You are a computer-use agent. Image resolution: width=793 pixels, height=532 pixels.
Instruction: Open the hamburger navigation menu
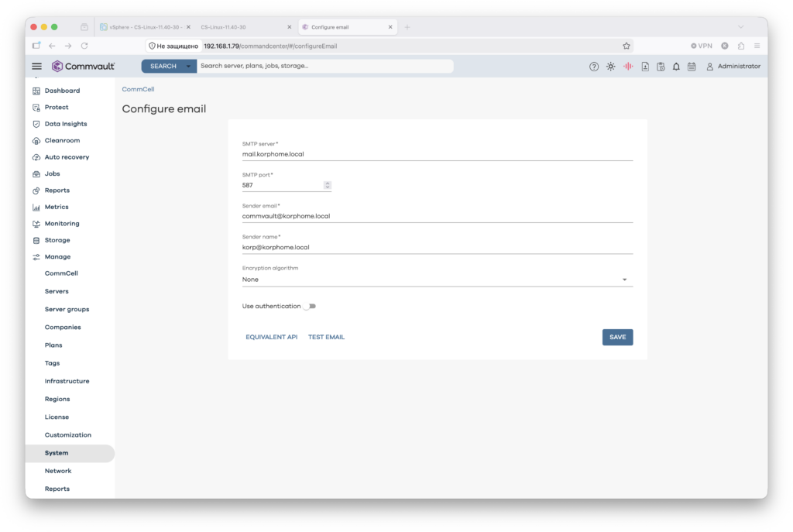(x=37, y=67)
